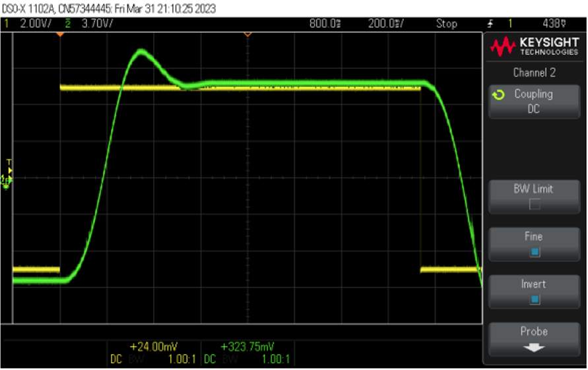
Task: Click the orange triangle marker at top center
Action: tap(248, 34)
